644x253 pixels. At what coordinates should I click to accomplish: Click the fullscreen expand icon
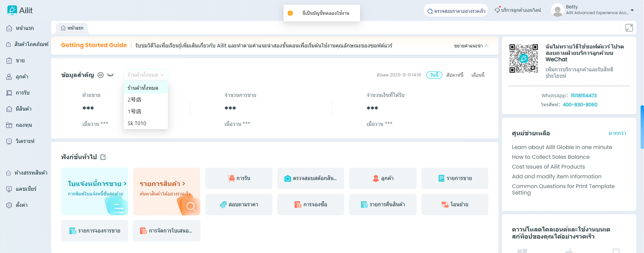click(629, 28)
